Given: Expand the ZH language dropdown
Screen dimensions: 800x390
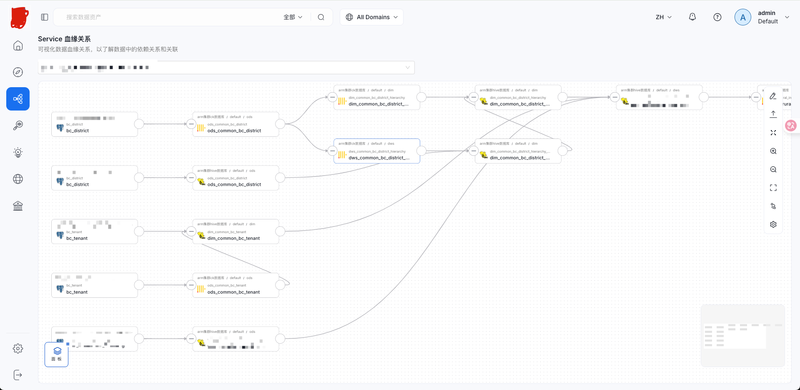Looking at the screenshot, I should click(x=663, y=17).
